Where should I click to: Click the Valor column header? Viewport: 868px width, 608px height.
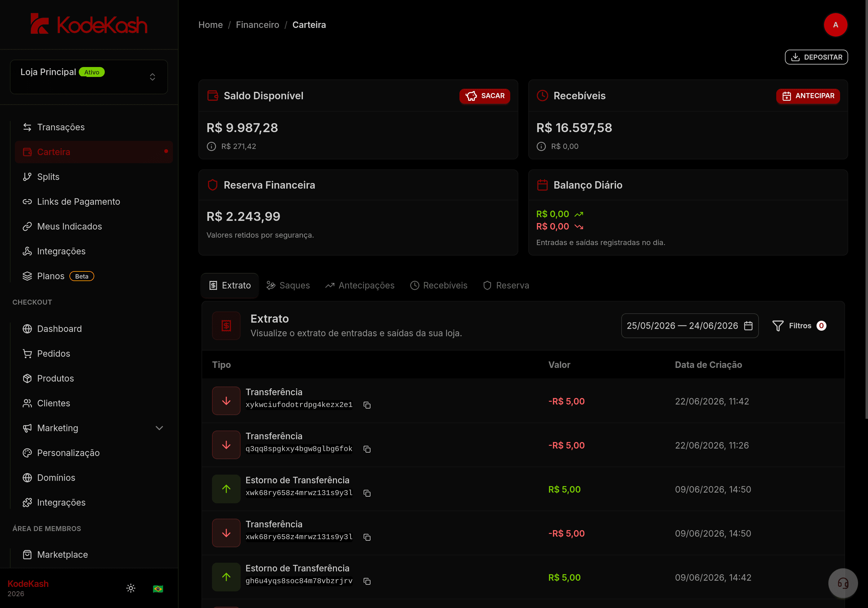click(x=559, y=365)
